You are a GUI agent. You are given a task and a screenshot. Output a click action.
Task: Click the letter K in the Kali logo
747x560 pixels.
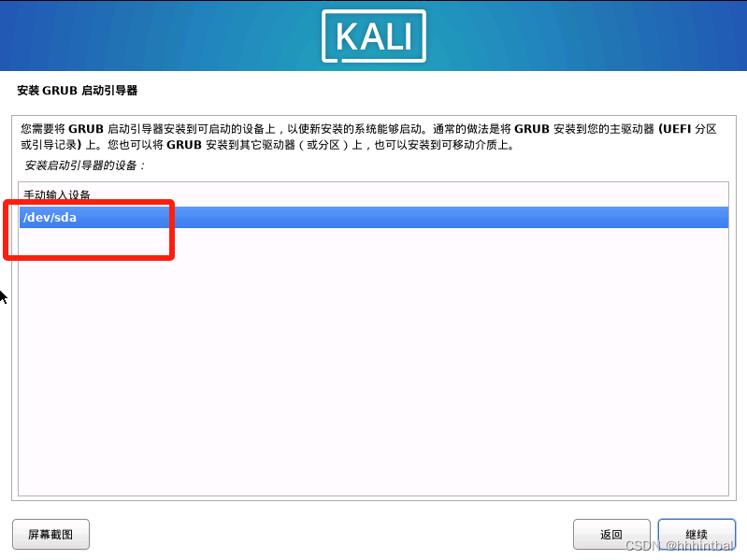tap(347, 37)
